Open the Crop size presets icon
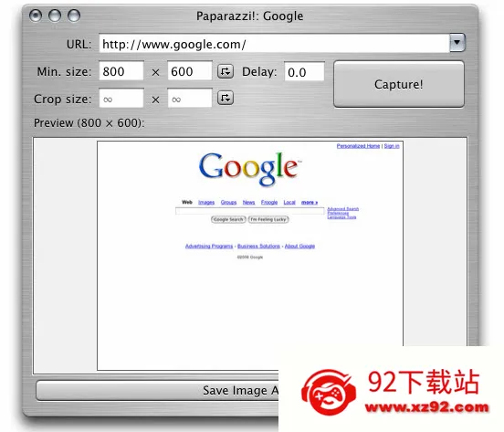504x432 pixels. tap(226, 98)
